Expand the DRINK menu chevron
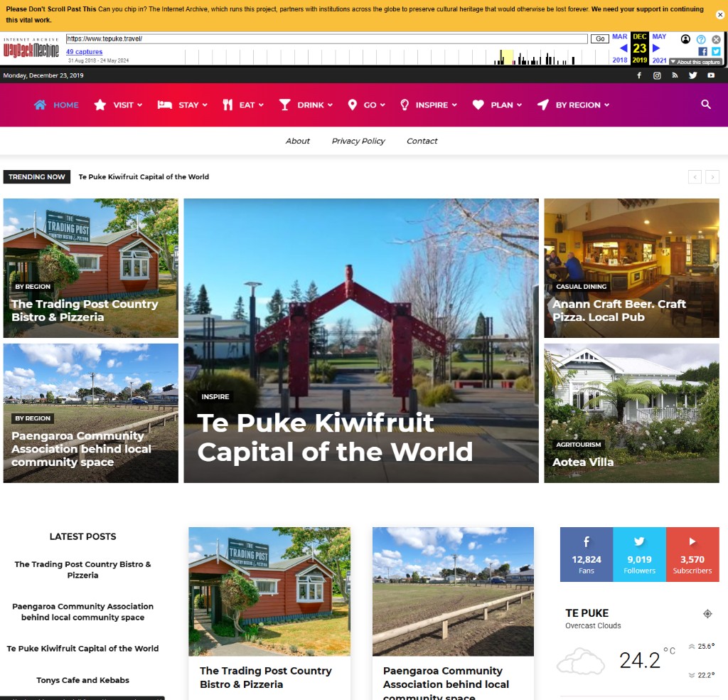The image size is (728, 700). [330, 105]
